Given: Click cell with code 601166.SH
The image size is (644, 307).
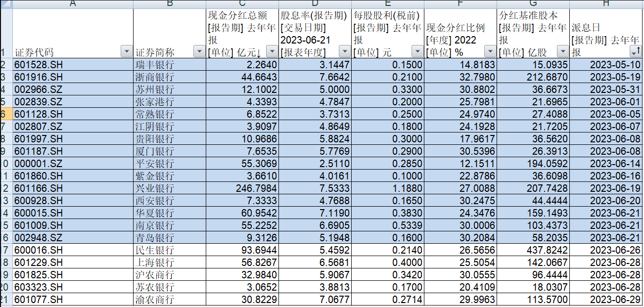Looking at the screenshot, I should (73, 188).
